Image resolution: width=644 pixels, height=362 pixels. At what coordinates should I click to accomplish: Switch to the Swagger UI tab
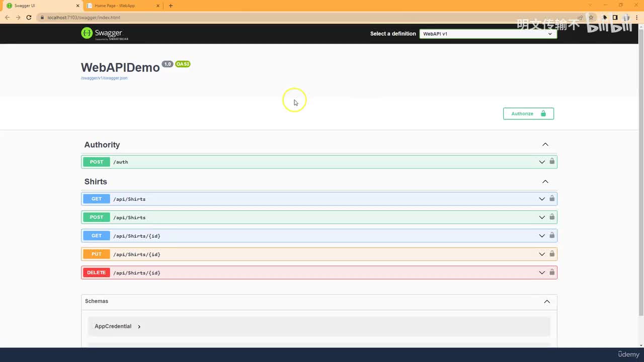point(42,6)
